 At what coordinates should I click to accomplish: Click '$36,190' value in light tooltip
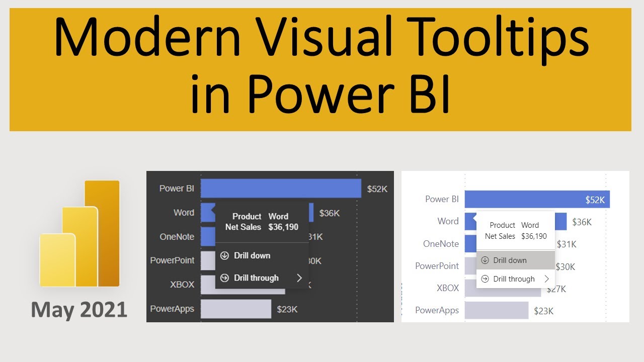click(x=534, y=236)
